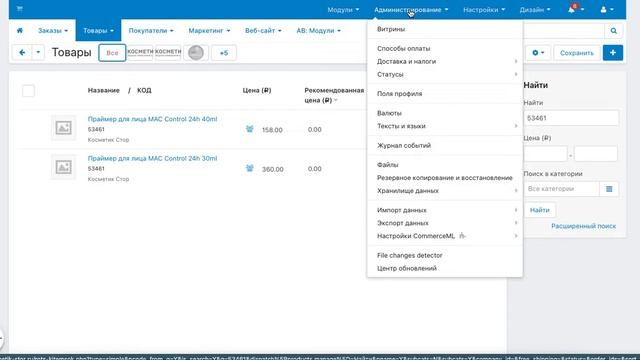This screenshot has height=360, width=640.
Task: Click the maximum price input field
Action: click(596, 154)
